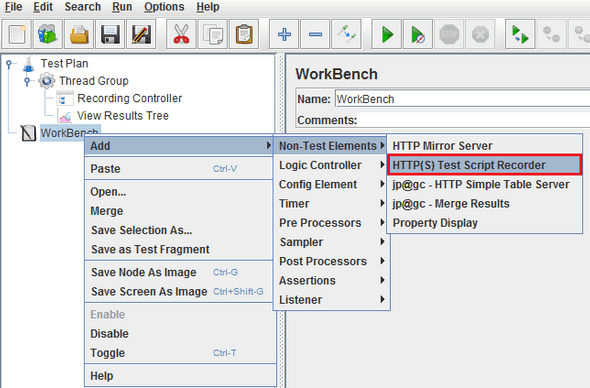Click the Open file folder icon
590x388 pixels.
pyautogui.click(x=79, y=35)
